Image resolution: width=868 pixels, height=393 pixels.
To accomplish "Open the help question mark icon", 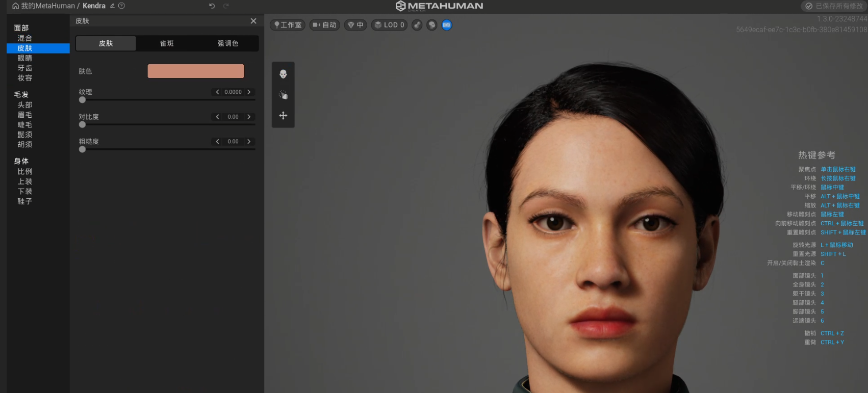I will click(121, 6).
